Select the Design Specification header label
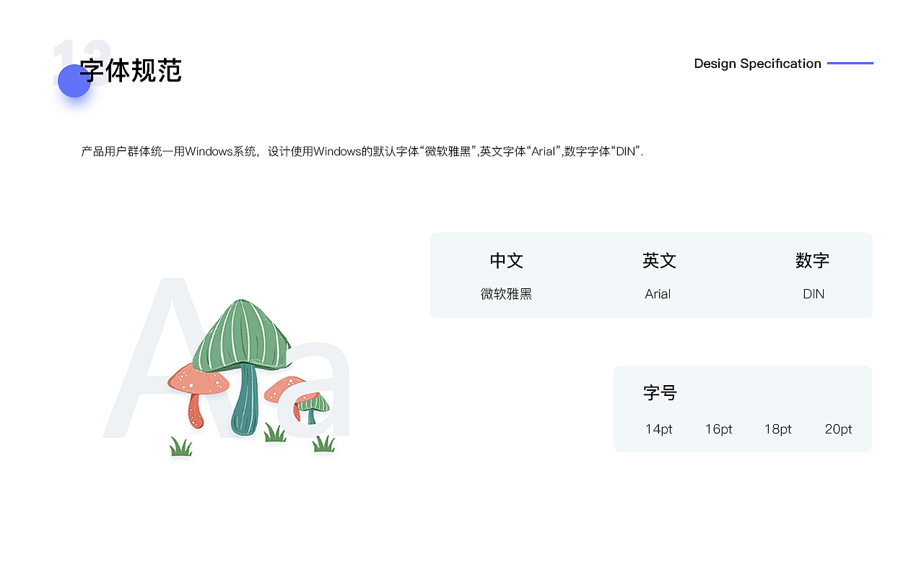Screen dimensions: 924x578 click(x=757, y=64)
